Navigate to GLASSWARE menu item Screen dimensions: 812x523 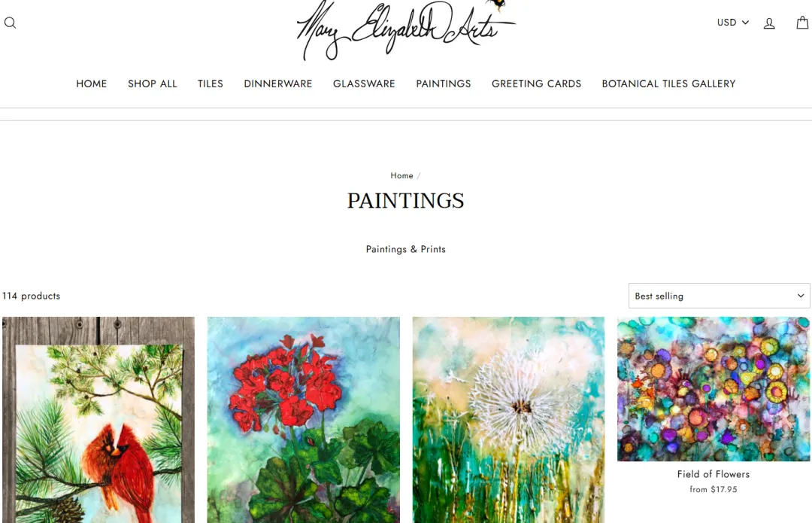(364, 84)
